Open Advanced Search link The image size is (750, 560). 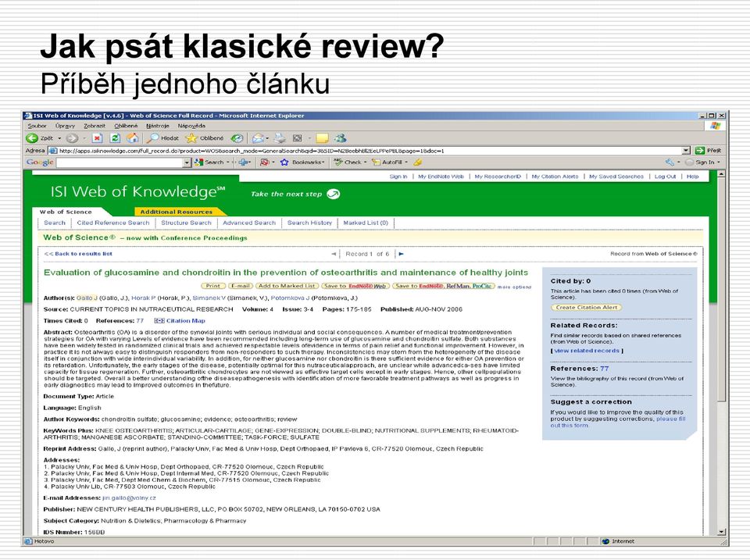point(249,223)
